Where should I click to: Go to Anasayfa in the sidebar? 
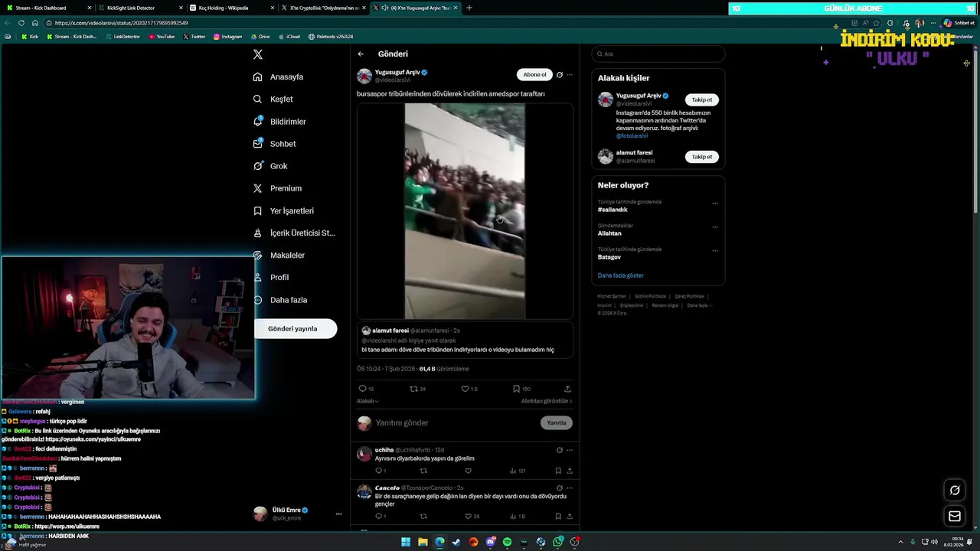279,77
